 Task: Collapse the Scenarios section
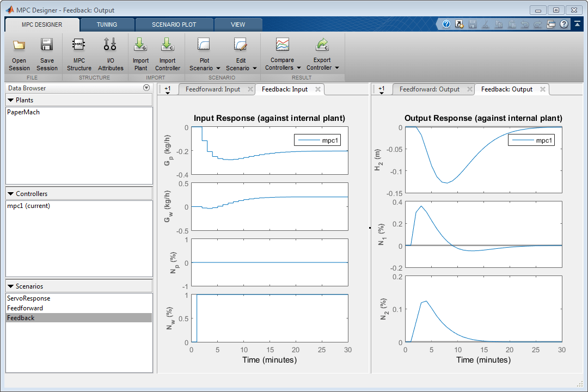point(10,286)
